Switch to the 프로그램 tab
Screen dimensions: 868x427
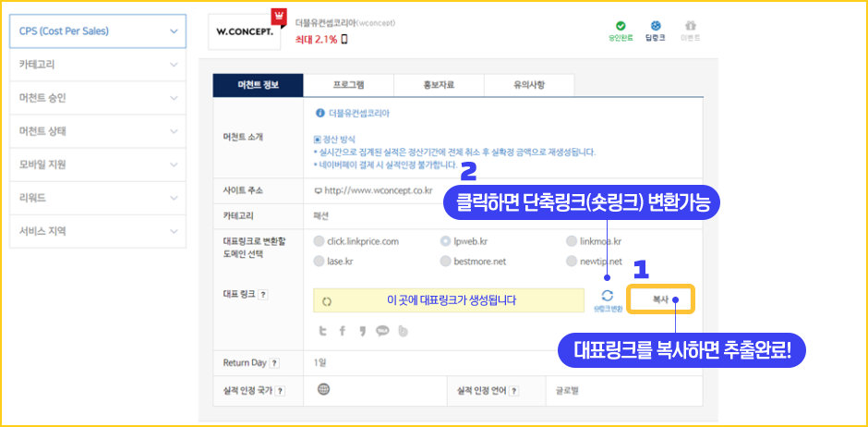coord(349,85)
